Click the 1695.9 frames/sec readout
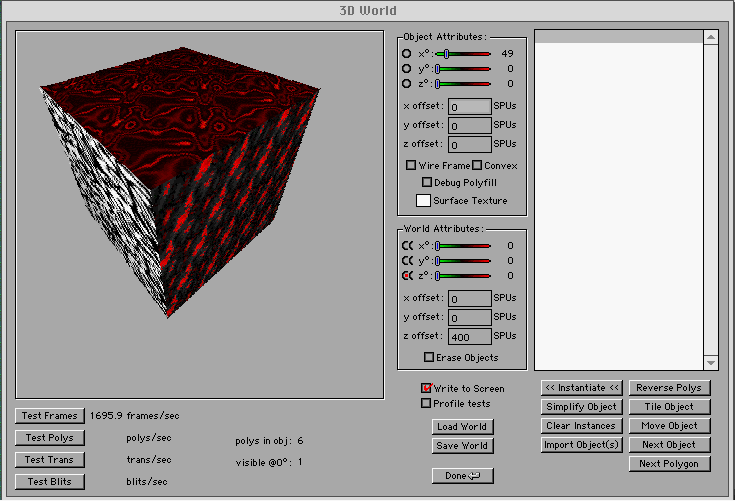 coord(135,416)
